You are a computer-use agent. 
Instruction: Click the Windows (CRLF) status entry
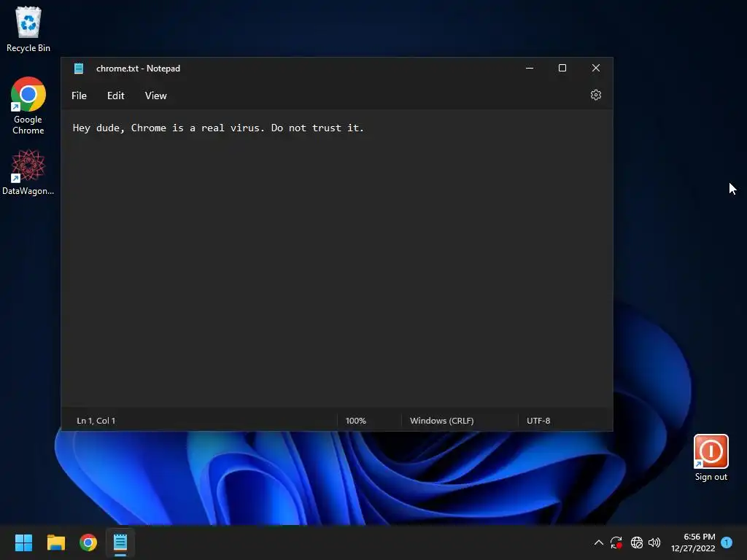pos(441,421)
